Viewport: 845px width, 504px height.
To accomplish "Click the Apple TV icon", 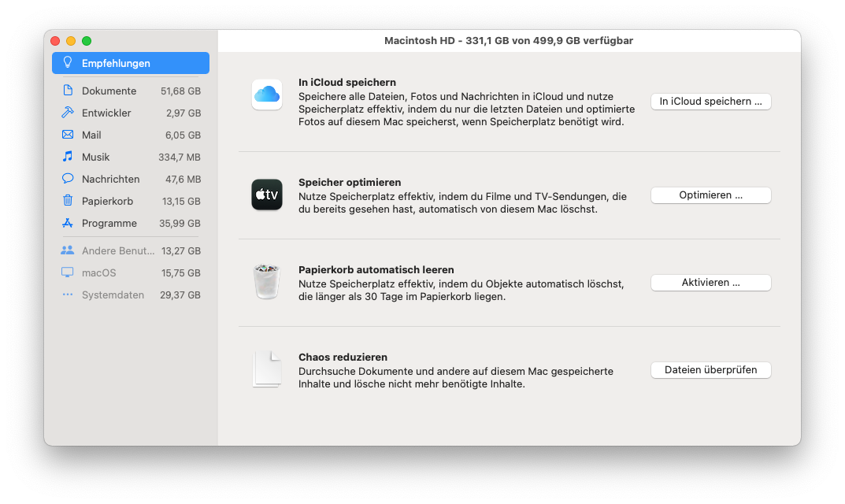I will pos(267,195).
